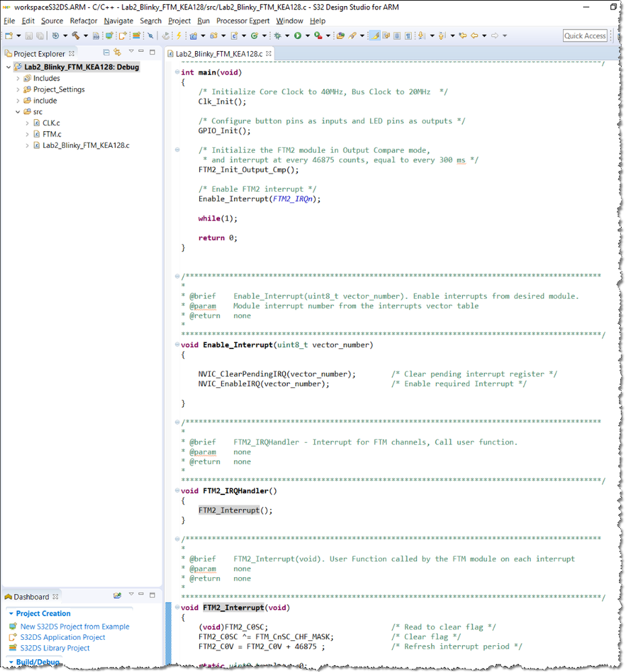Click the Project Explorer view tab
625x672 pixels.
click(39, 54)
